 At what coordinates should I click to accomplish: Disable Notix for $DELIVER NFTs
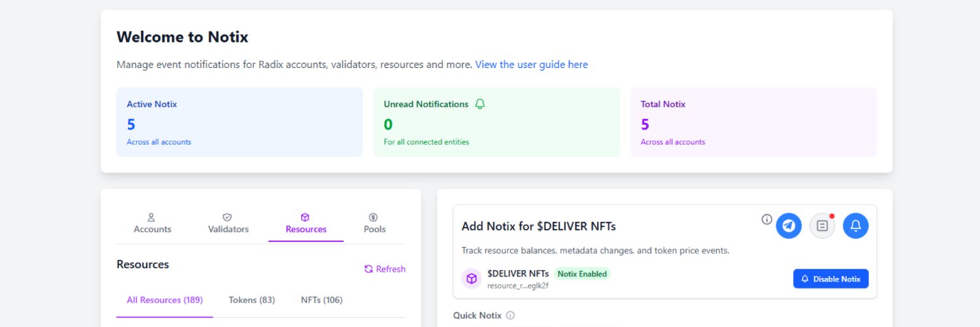[x=831, y=279]
